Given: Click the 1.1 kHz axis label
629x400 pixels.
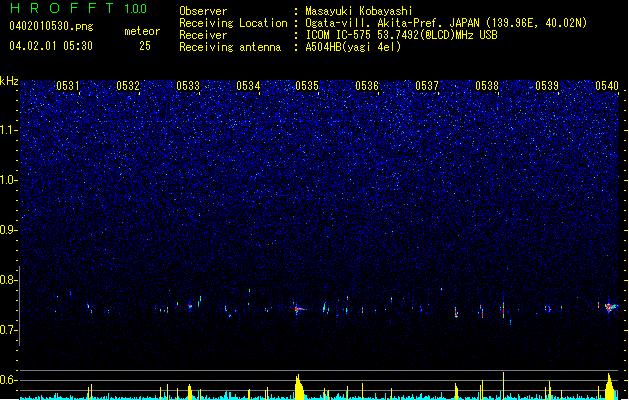Looking at the screenshot, I should (x=9, y=130).
